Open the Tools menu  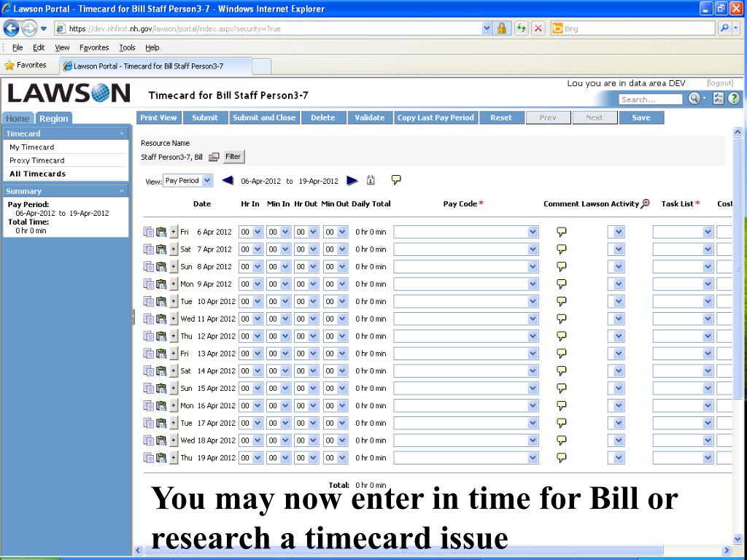coord(127,47)
